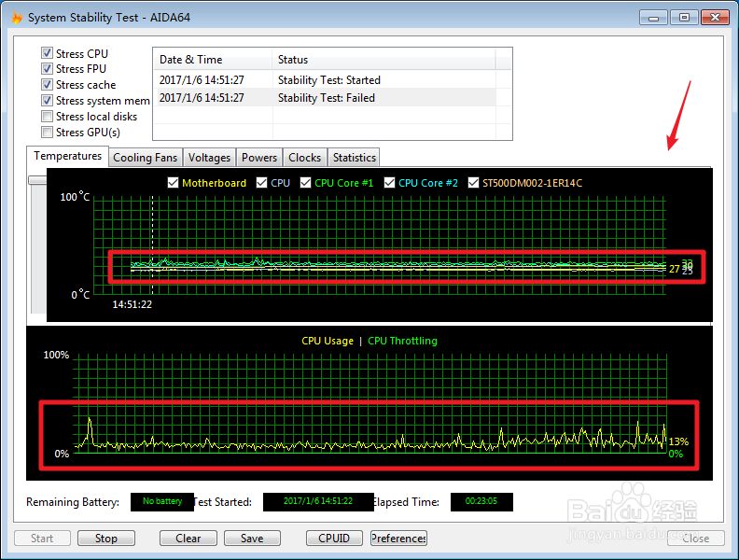
Task: Enable Stress local disks
Action: [48, 117]
